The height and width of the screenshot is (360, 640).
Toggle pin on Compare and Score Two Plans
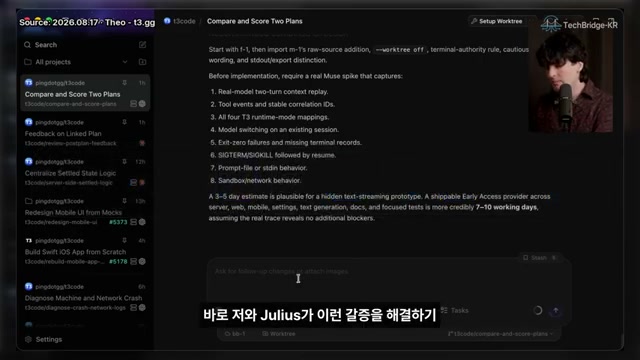[x=124, y=82]
